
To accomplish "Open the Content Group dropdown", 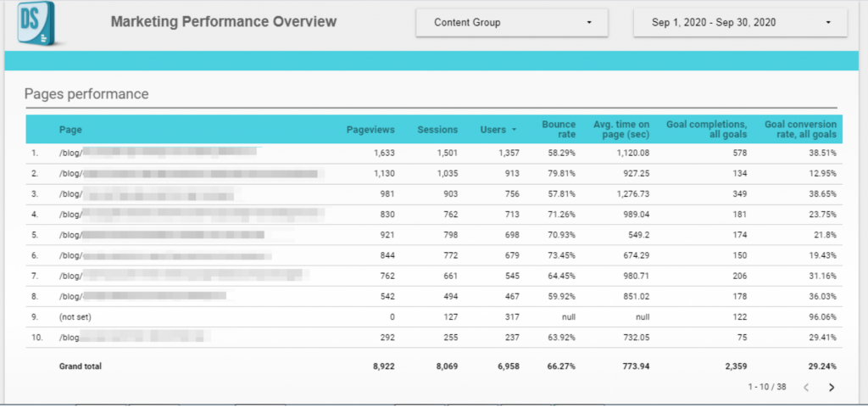I will click(512, 23).
